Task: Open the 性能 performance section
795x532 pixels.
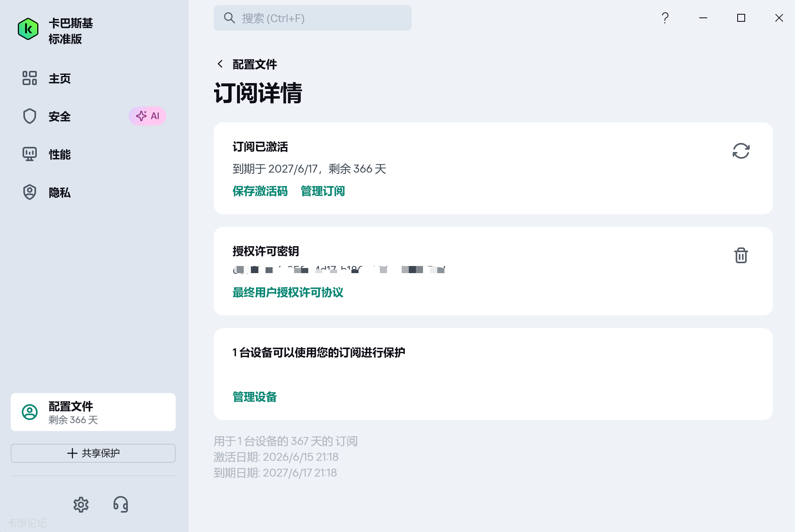Action: coord(59,154)
